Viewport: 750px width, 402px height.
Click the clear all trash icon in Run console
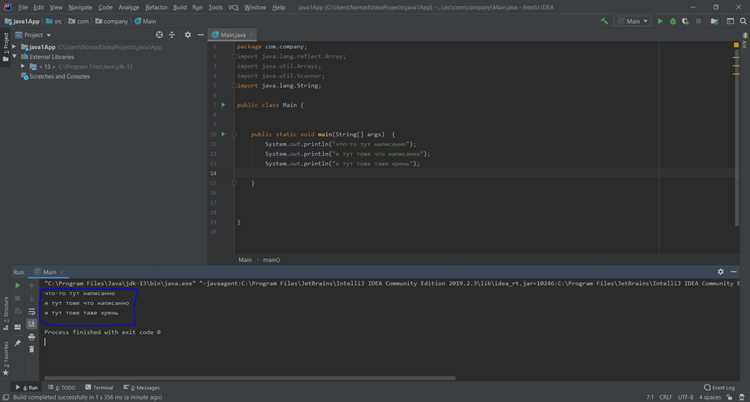[x=32, y=349]
